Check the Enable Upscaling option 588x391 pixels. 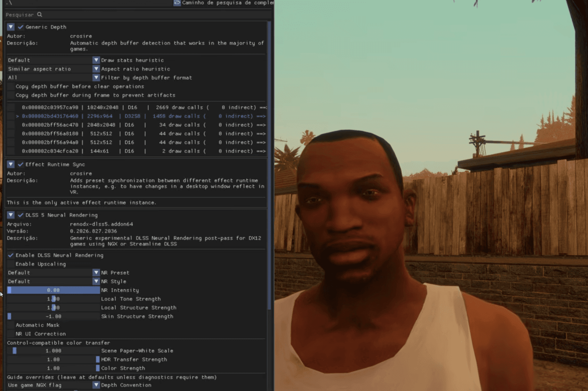point(11,264)
